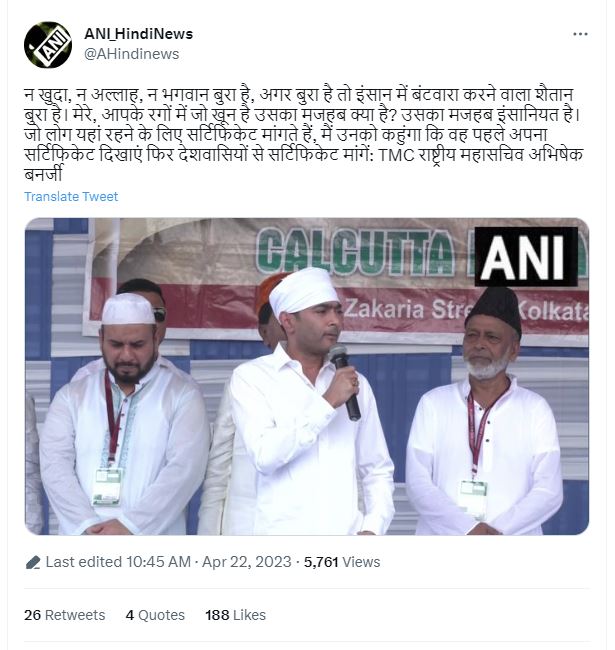View Last edited 10:45 AM timestamp
The height and width of the screenshot is (650, 615).
click(x=118, y=562)
